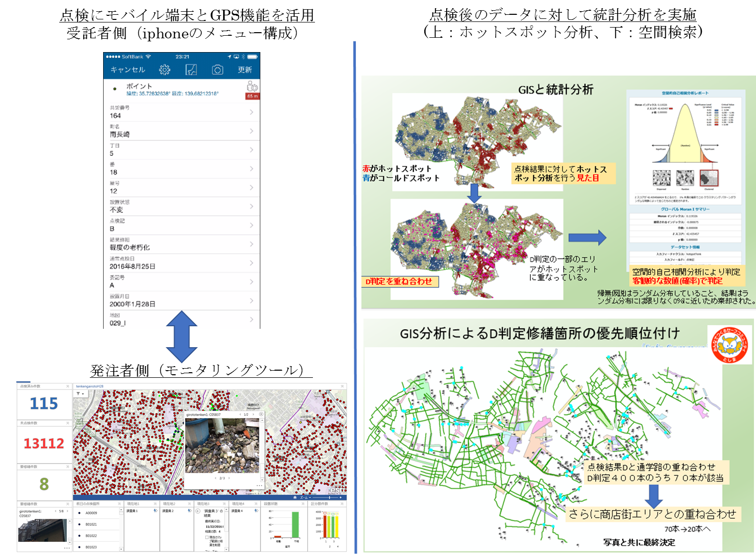Image resolution: width=756 pixels, height=555 pixels.
Task: Tap 更新 to save the point
Action: coord(245,70)
